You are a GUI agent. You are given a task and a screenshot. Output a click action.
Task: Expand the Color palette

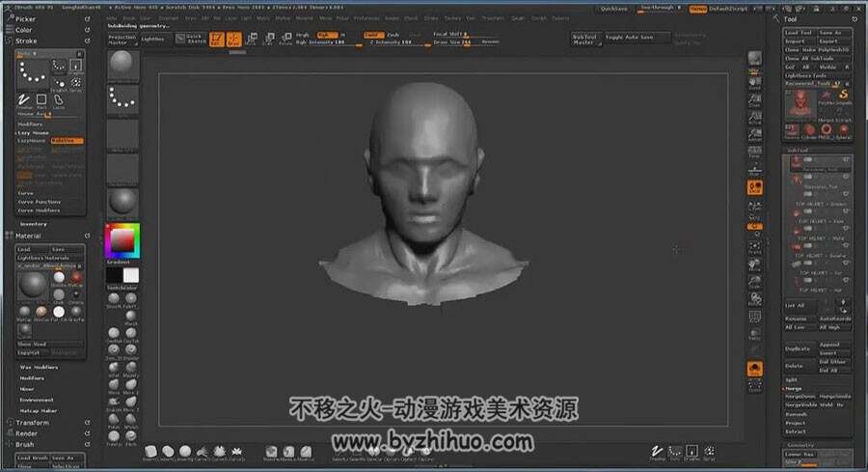click(24, 30)
